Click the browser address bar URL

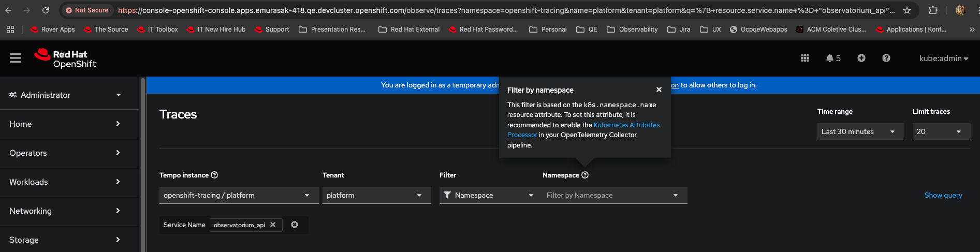pyautogui.click(x=506, y=10)
